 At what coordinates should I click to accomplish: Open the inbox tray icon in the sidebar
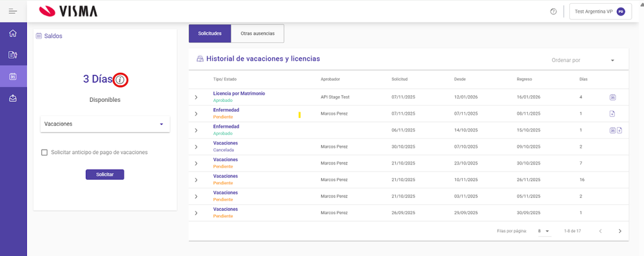13,98
